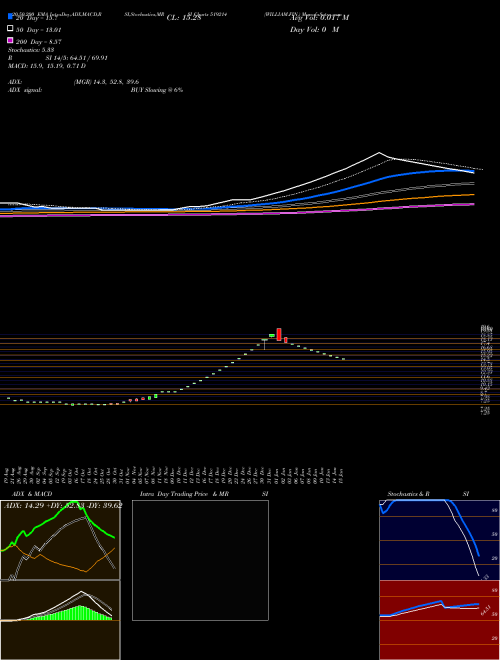Open the empty Intra Day Trading Price panel

(200, 560)
